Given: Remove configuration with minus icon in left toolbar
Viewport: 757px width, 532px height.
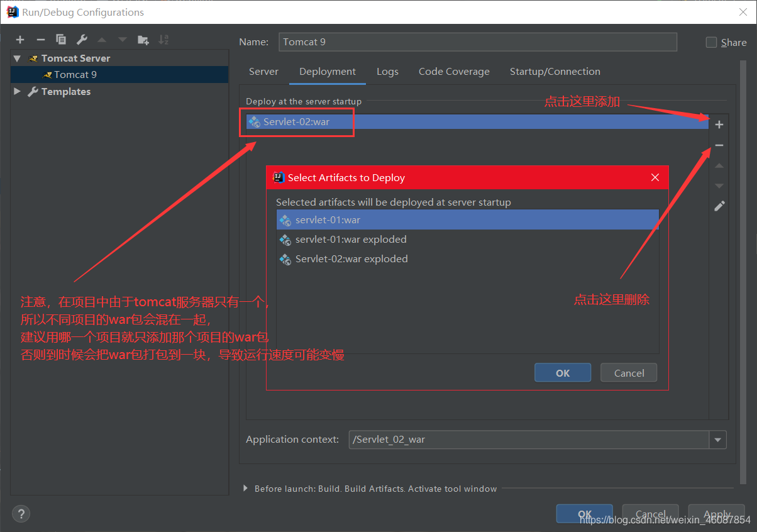Looking at the screenshot, I should 40,40.
